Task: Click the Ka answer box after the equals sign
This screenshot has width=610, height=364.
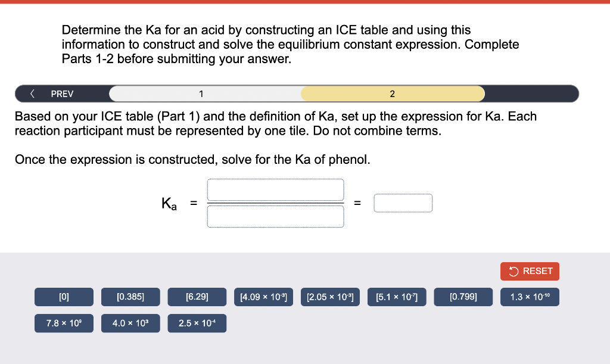Action: [x=403, y=203]
